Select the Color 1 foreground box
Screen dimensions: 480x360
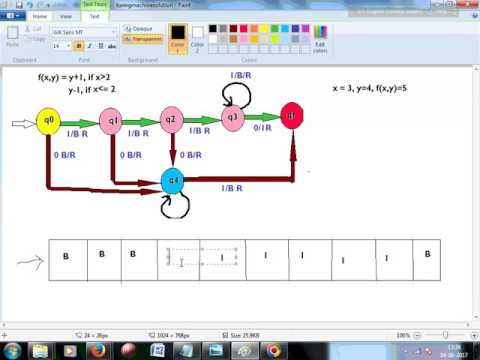click(178, 39)
